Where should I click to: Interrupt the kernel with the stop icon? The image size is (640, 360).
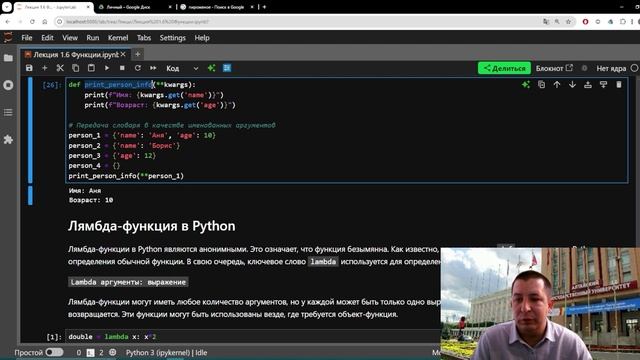(122, 68)
